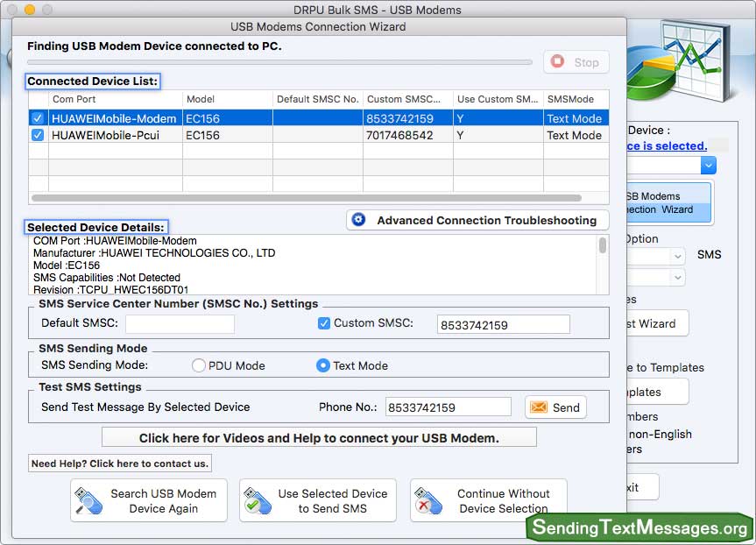Click Videos and Help to connect USB Modem
The image size is (756, 545).
coord(319,437)
